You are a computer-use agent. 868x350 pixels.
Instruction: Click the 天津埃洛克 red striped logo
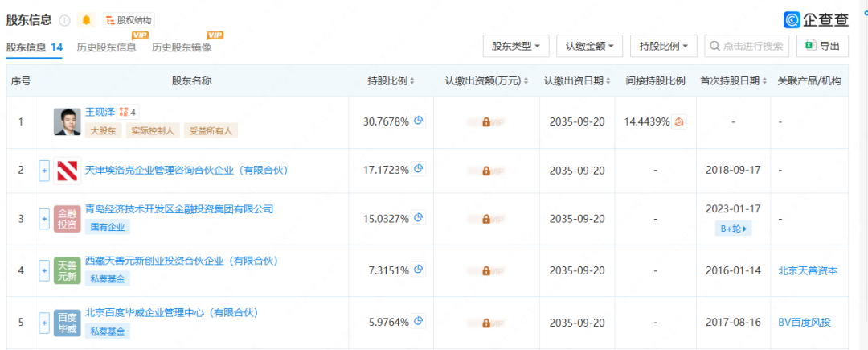pos(67,171)
